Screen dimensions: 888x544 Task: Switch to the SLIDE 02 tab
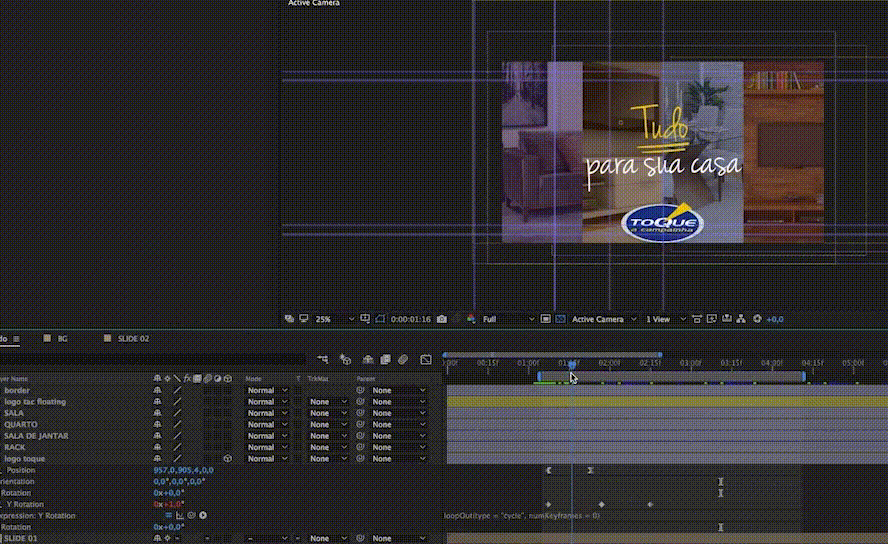[x=133, y=339]
